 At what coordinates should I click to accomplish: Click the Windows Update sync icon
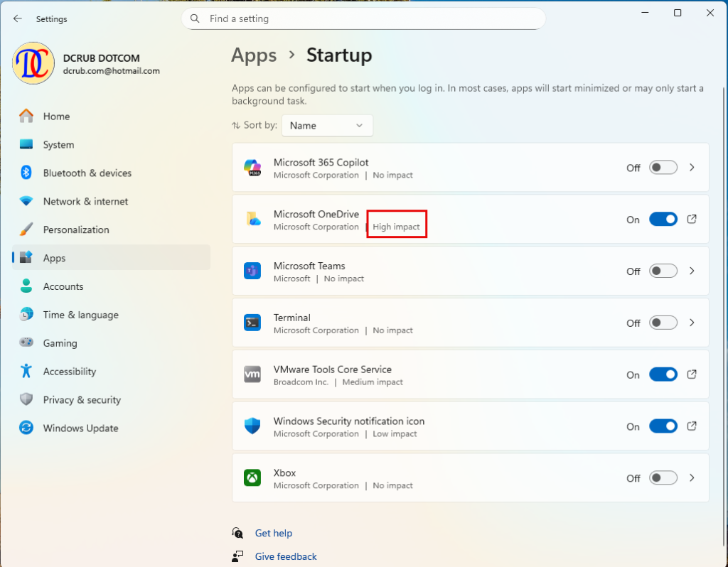click(x=26, y=427)
